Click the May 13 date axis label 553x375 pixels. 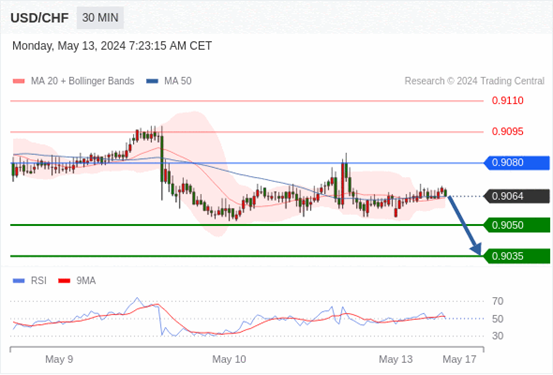395,359
